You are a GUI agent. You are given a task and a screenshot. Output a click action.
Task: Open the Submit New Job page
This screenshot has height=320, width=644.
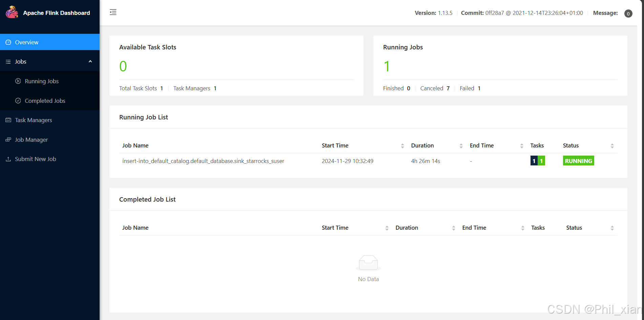coord(36,159)
